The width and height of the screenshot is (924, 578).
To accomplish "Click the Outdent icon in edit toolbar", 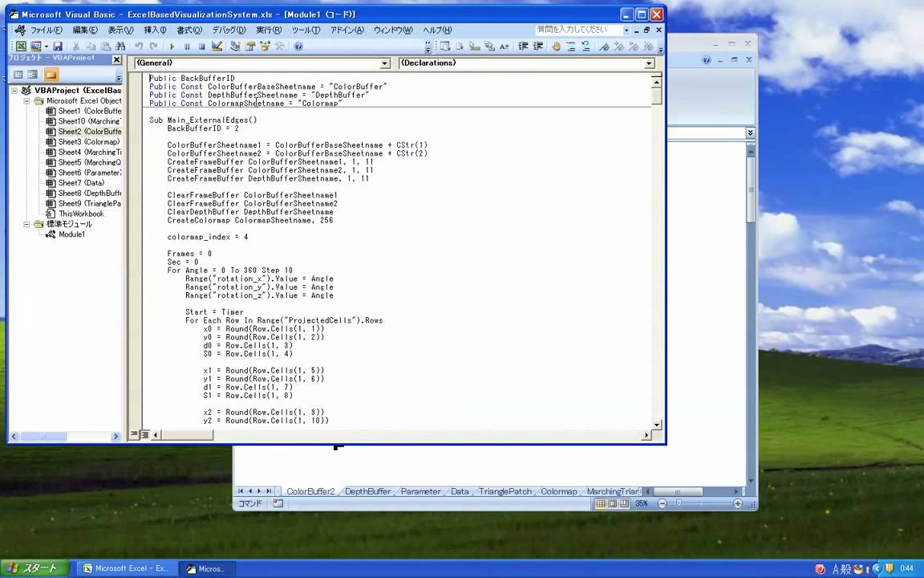I will point(538,46).
